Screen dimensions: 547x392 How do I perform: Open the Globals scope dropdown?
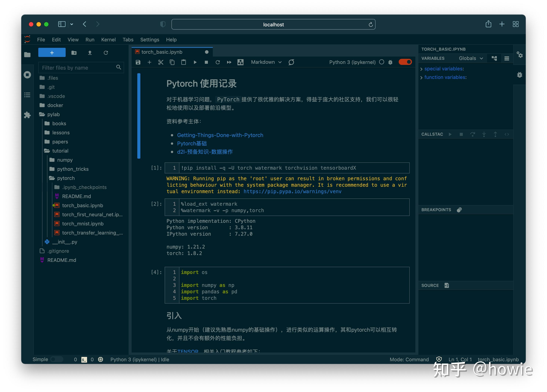pos(470,58)
